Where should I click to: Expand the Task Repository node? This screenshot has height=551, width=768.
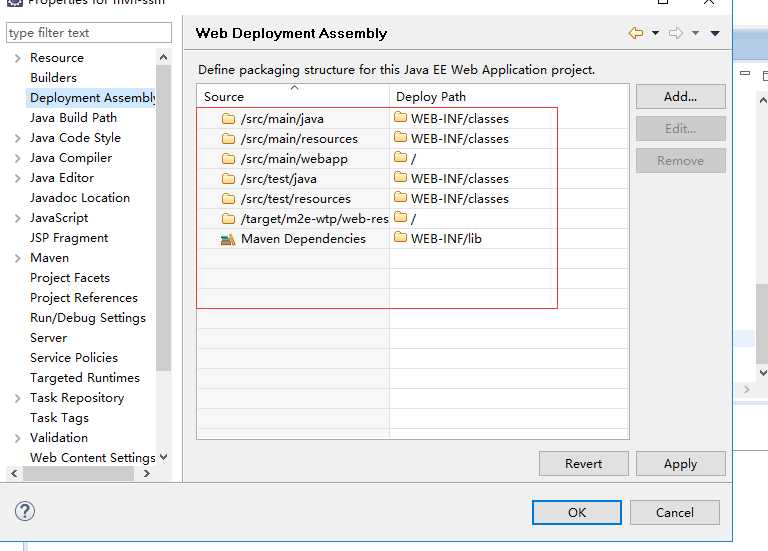(18, 398)
